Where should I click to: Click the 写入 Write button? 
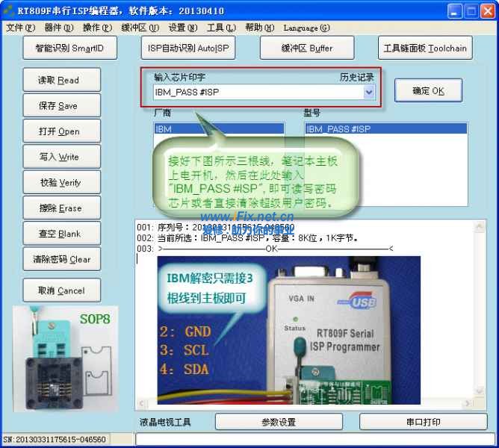(x=62, y=157)
